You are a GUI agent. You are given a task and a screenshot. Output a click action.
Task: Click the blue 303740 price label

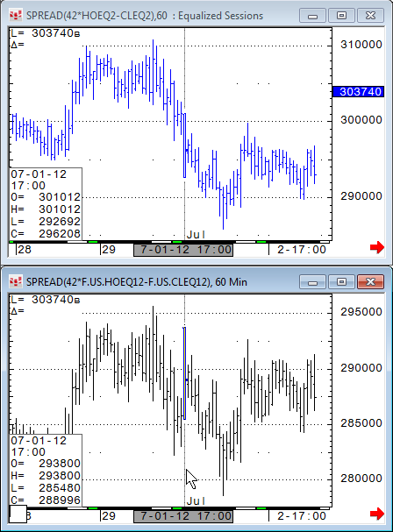pyautogui.click(x=359, y=92)
